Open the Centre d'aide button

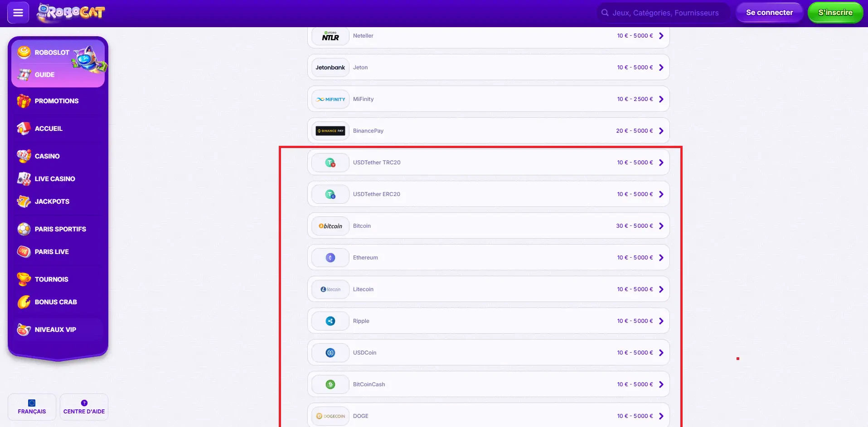click(84, 407)
